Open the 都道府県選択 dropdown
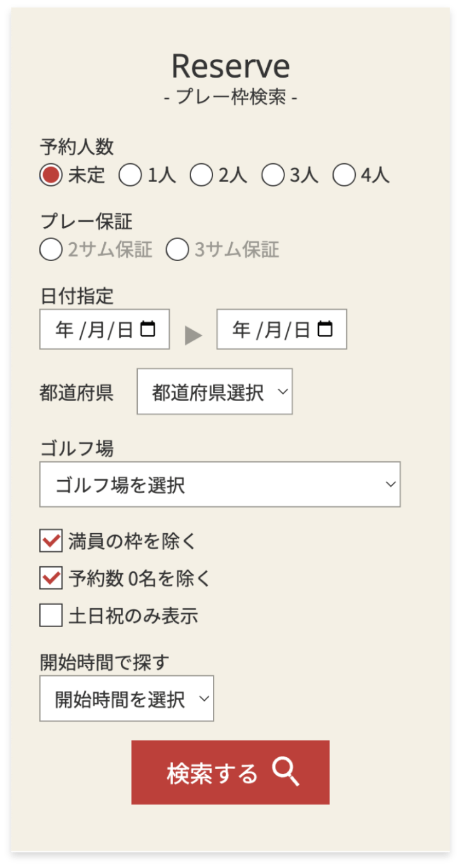The height and width of the screenshot is (868, 461). [214, 392]
